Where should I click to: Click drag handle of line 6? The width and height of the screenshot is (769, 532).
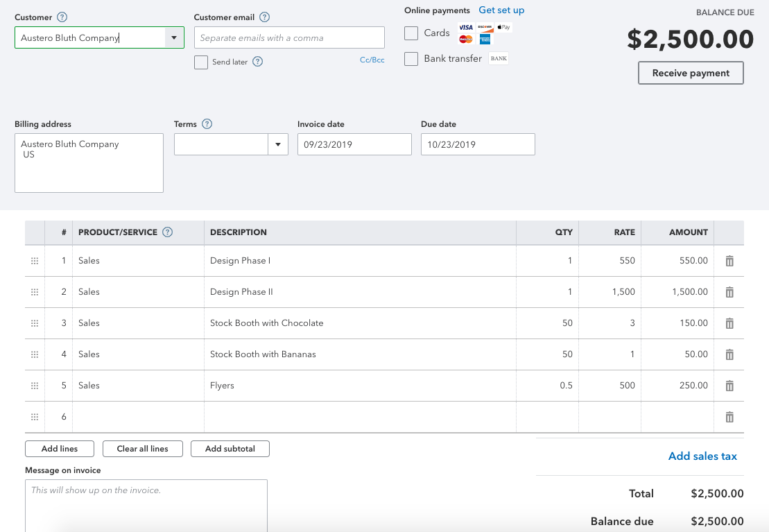pos(35,417)
